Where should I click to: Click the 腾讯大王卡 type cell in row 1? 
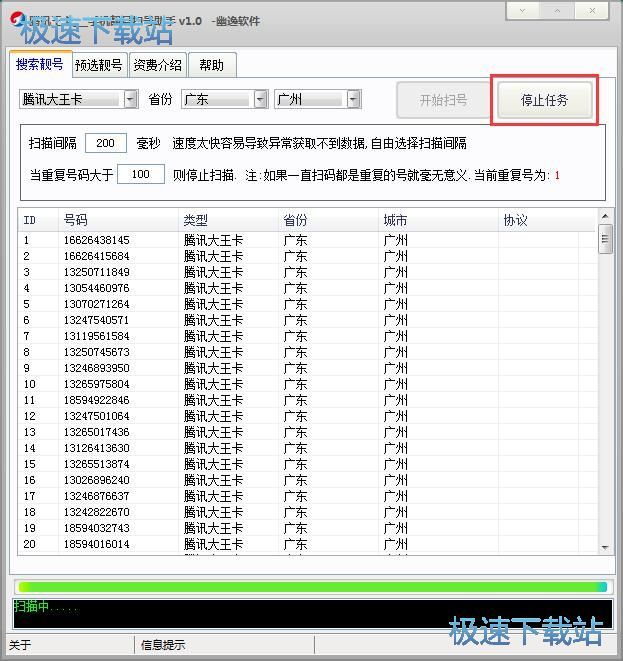click(x=213, y=240)
